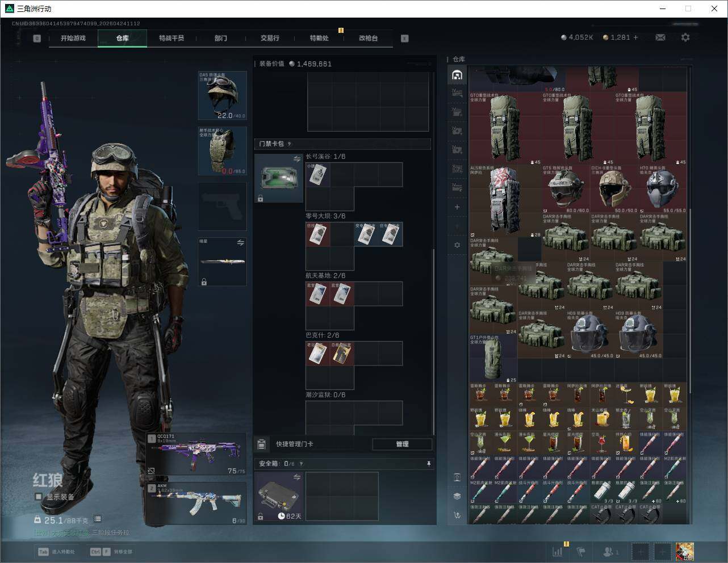Select the 仓库 tab
The width and height of the screenshot is (728, 563).
122,38
